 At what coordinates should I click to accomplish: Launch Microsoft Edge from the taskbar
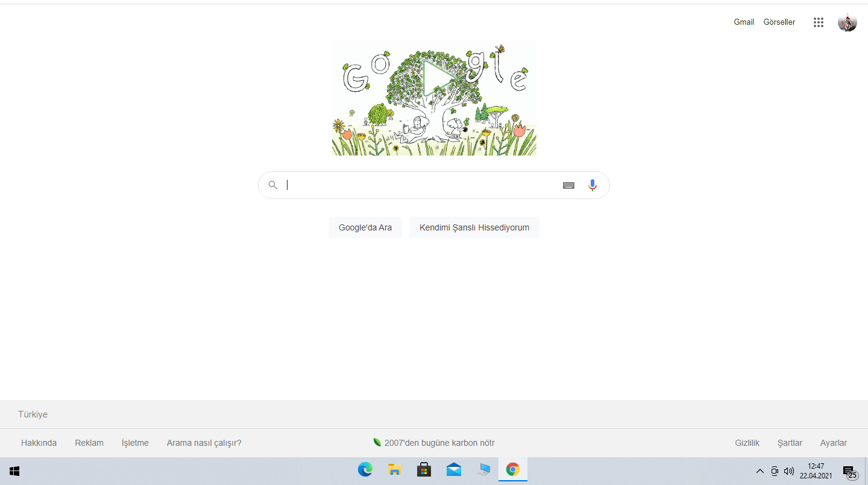pos(365,470)
